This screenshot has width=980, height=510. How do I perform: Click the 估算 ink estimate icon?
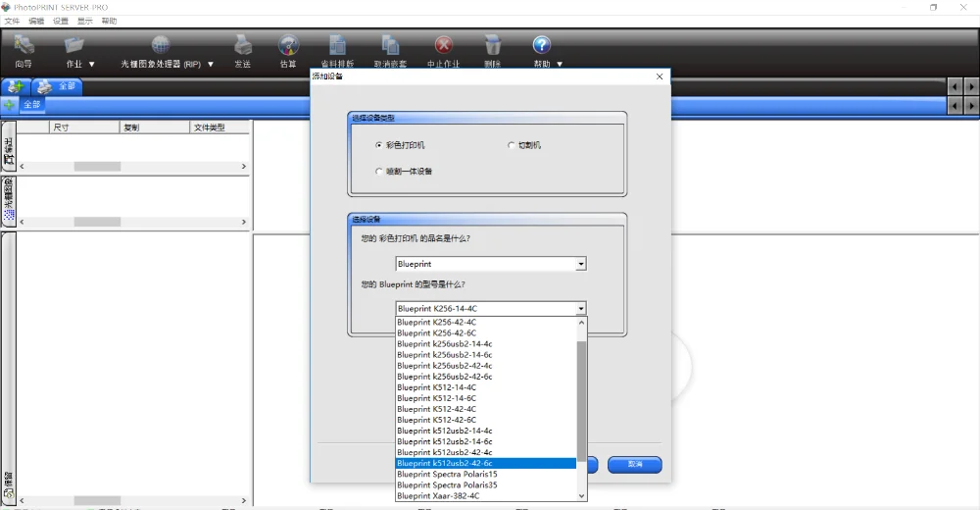[x=288, y=45]
